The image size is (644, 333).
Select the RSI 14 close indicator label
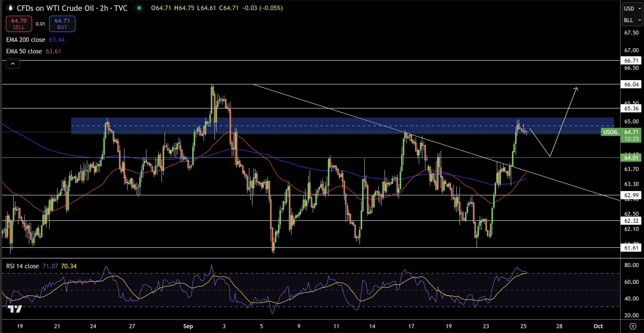coord(22,266)
